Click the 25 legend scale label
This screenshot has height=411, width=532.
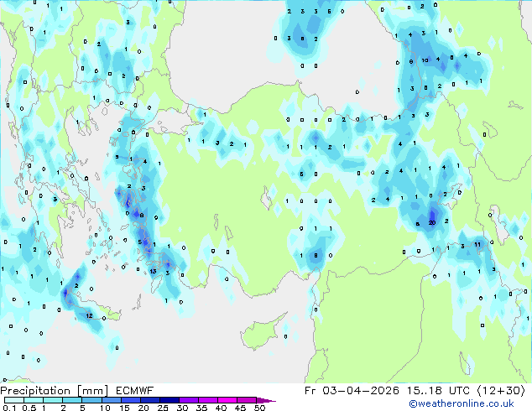163,408
